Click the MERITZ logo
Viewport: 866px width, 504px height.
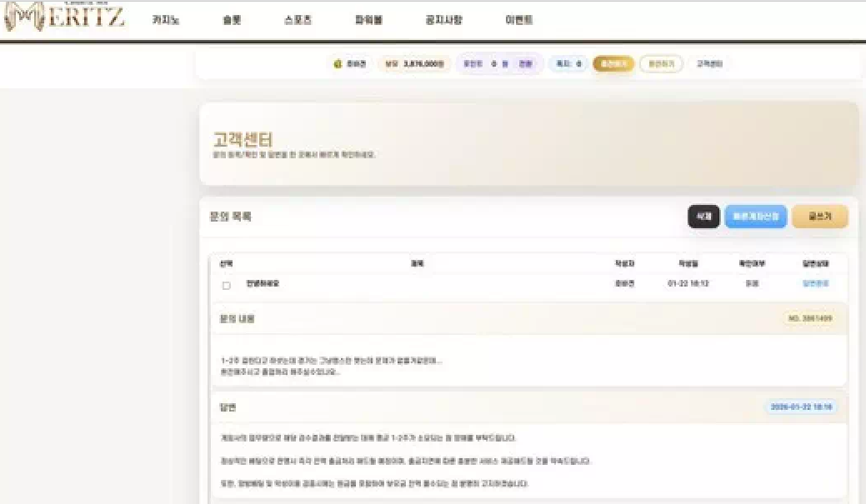[65, 19]
